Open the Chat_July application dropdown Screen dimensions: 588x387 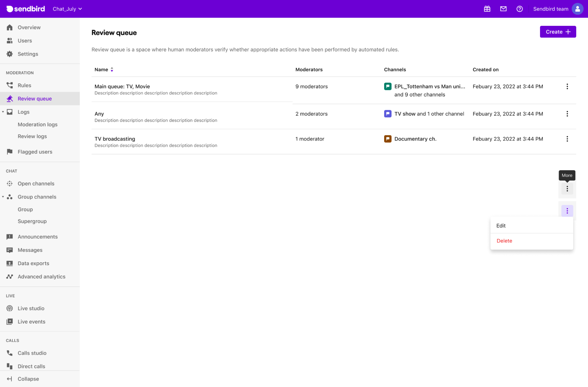point(67,9)
